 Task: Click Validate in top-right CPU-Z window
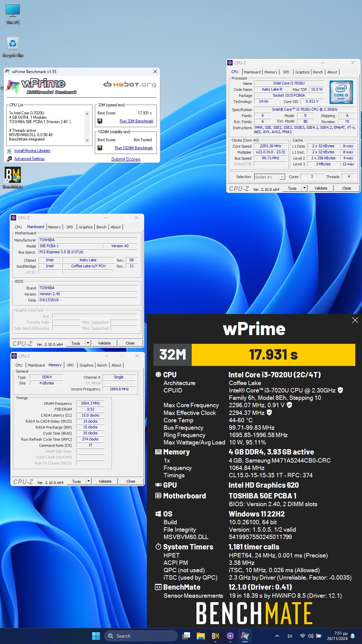[321, 188]
